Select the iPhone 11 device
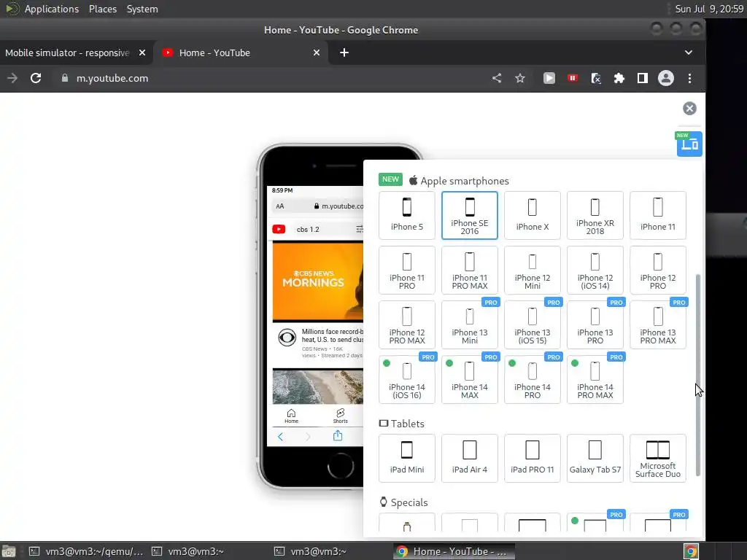Screen dimensions: 747x560 (658, 215)
